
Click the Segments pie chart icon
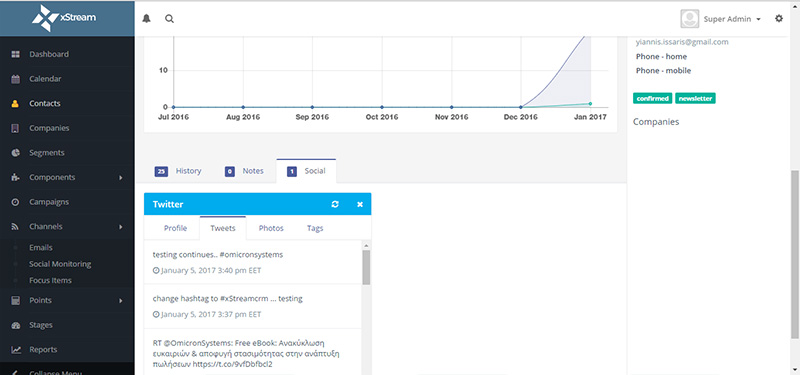click(x=15, y=153)
